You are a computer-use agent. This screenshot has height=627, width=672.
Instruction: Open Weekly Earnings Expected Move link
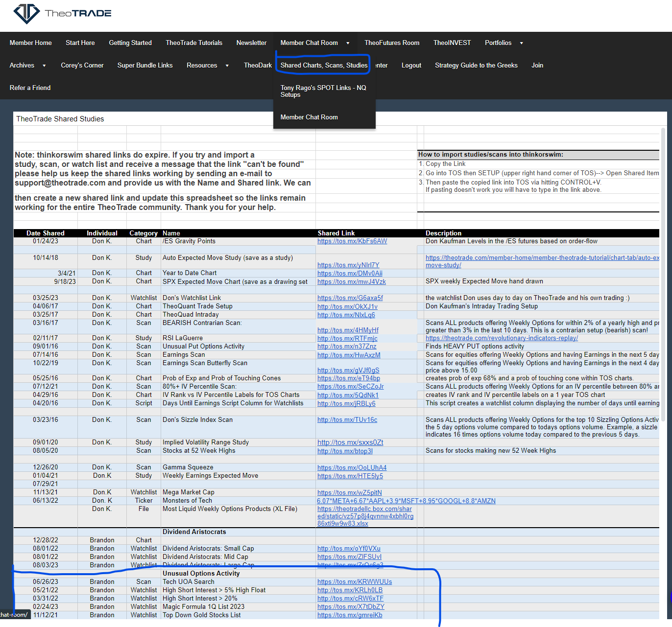[x=350, y=476]
